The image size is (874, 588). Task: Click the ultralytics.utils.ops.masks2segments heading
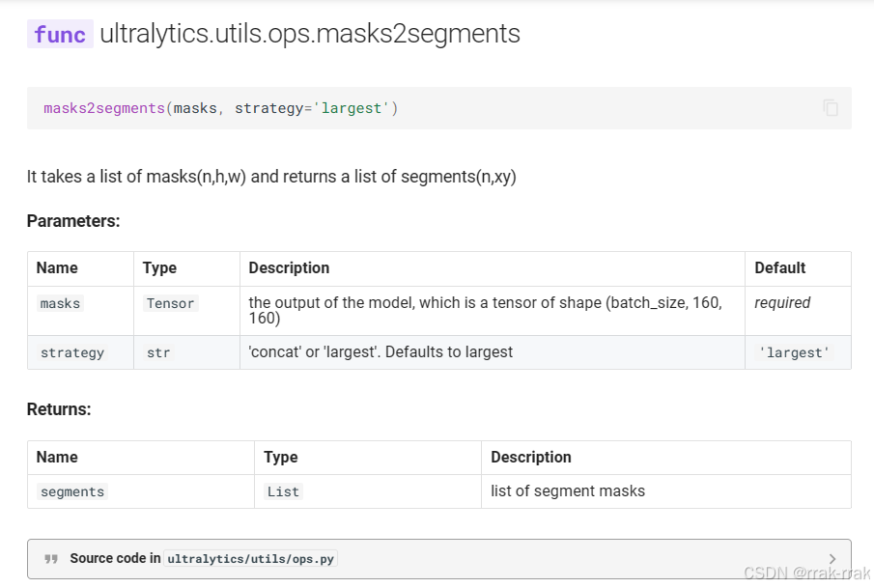[310, 35]
